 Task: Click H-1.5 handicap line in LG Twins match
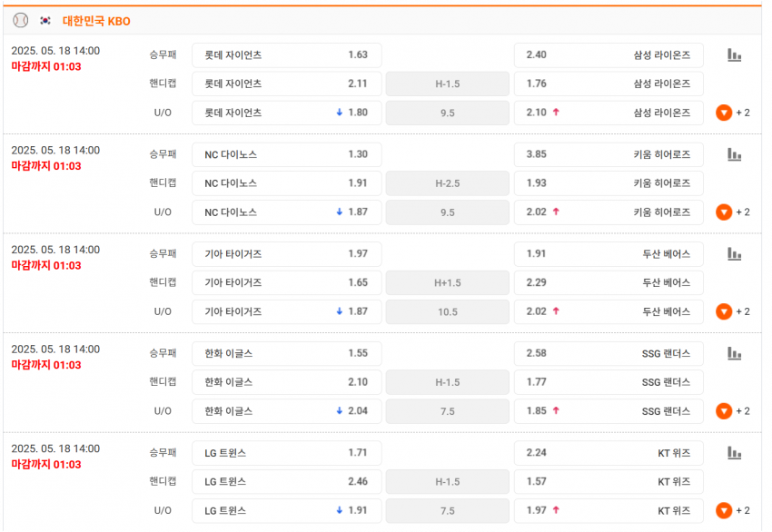[x=448, y=481]
